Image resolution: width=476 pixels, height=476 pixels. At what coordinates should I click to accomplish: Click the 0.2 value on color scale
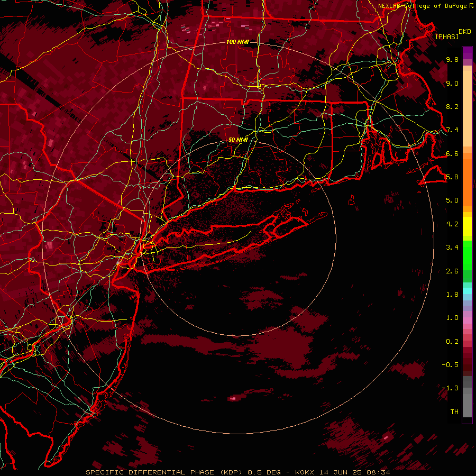[x=452, y=342]
